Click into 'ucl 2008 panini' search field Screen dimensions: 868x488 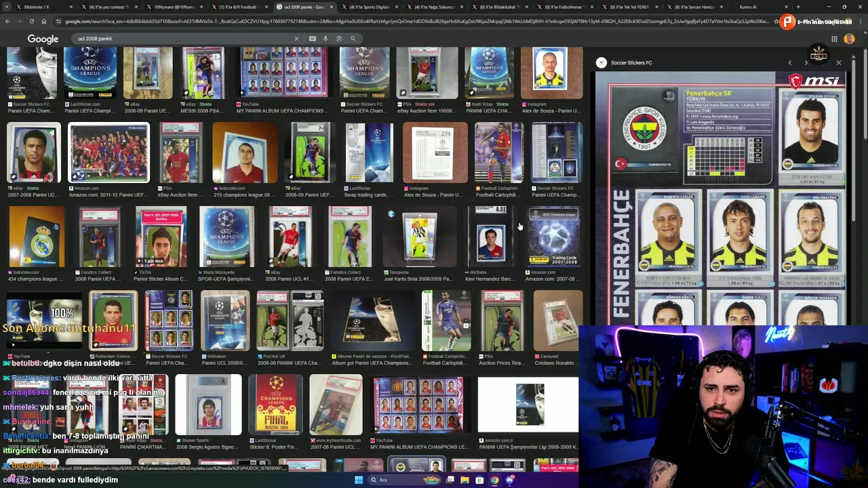coord(183,39)
